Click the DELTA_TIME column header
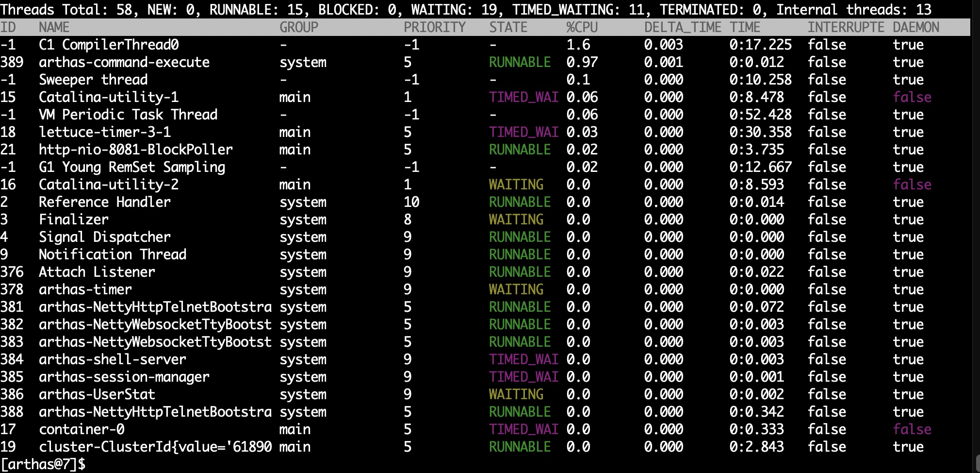 tap(683, 27)
